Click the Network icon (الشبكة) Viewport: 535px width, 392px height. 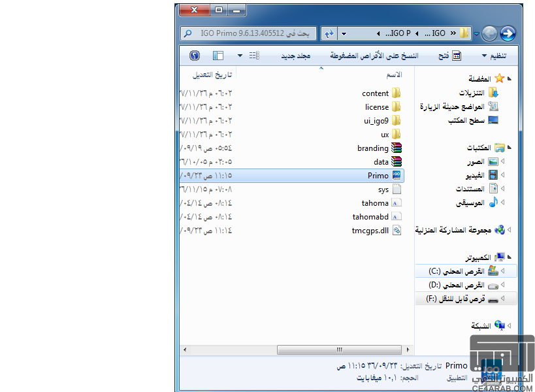coord(500,325)
